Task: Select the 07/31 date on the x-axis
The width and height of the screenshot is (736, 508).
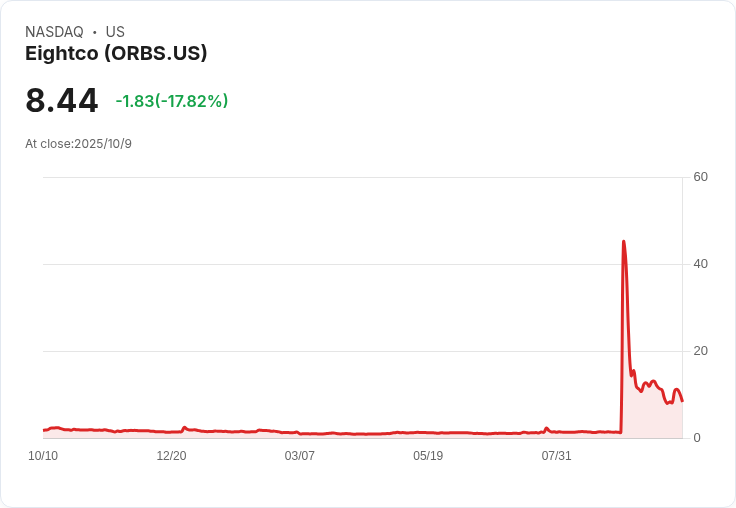Action: tap(556, 456)
